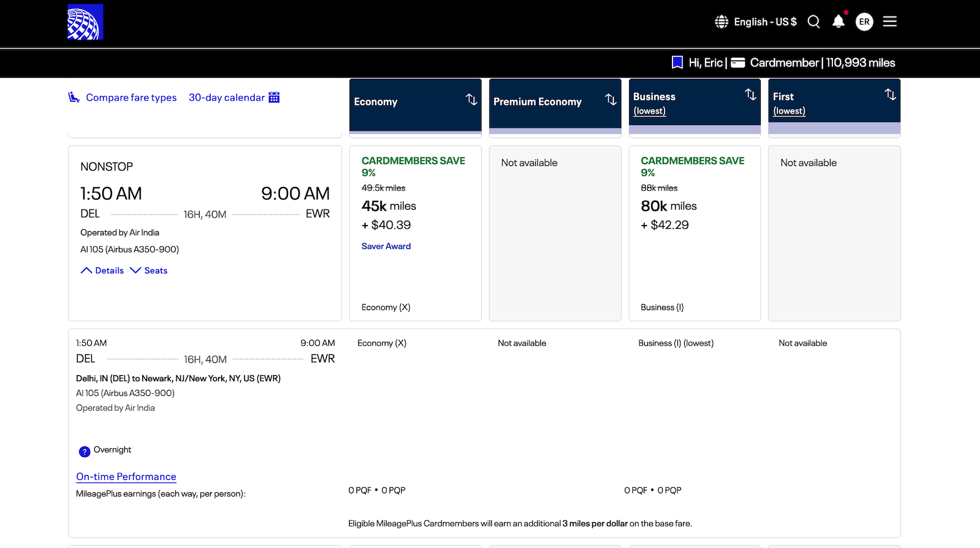Image resolution: width=980 pixels, height=548 pixels.
Task: Click the Overnight question mark icon
Action: [x=85, y=452]
